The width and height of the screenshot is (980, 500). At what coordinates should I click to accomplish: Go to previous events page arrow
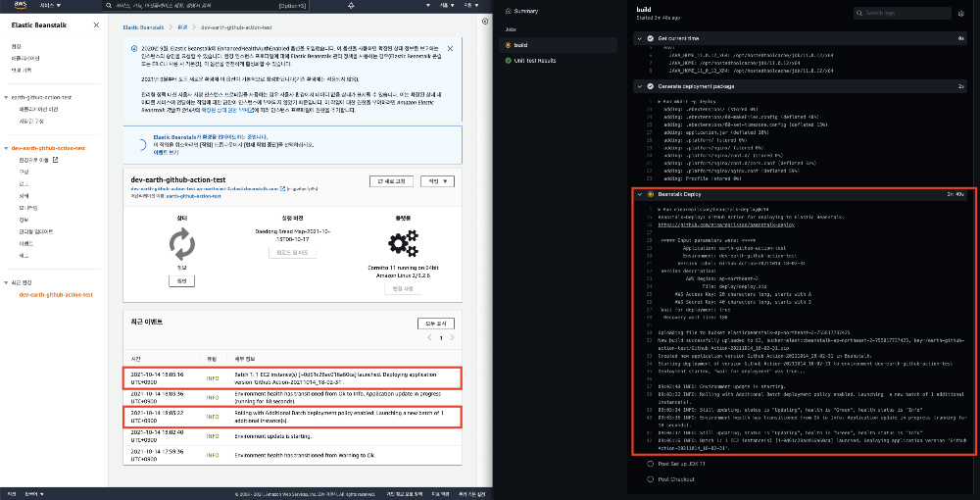pos(429,337)
